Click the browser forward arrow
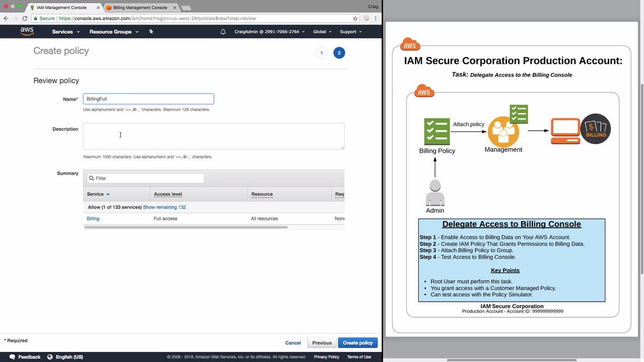This screenshot has height=362, width=644. pos(15,18)
